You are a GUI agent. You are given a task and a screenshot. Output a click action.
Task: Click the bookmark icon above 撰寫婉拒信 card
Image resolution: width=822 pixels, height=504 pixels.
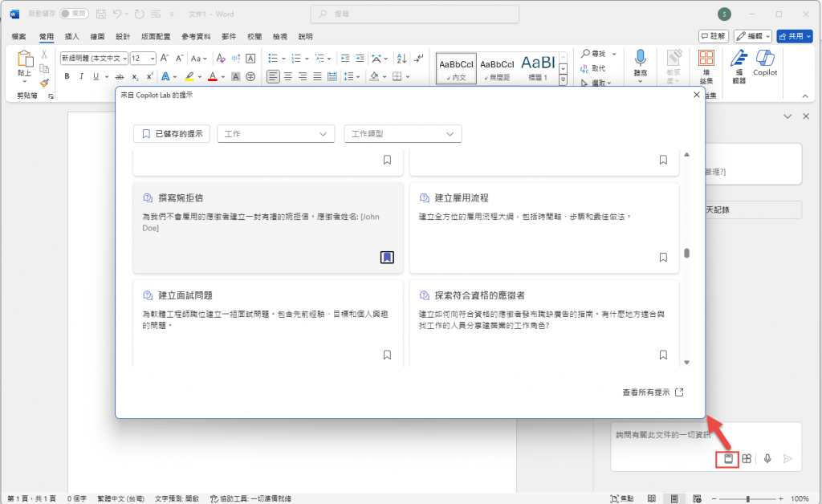[387, 160]
